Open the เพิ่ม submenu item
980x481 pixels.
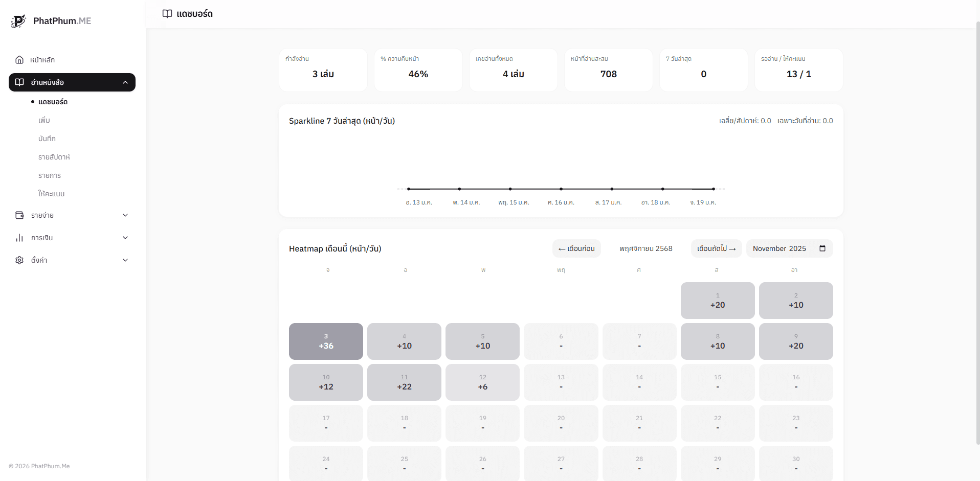[x=44, y=120]
